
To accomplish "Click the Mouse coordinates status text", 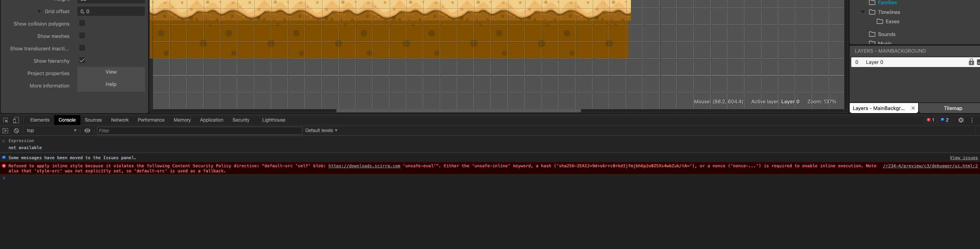I will pos(718,101).
